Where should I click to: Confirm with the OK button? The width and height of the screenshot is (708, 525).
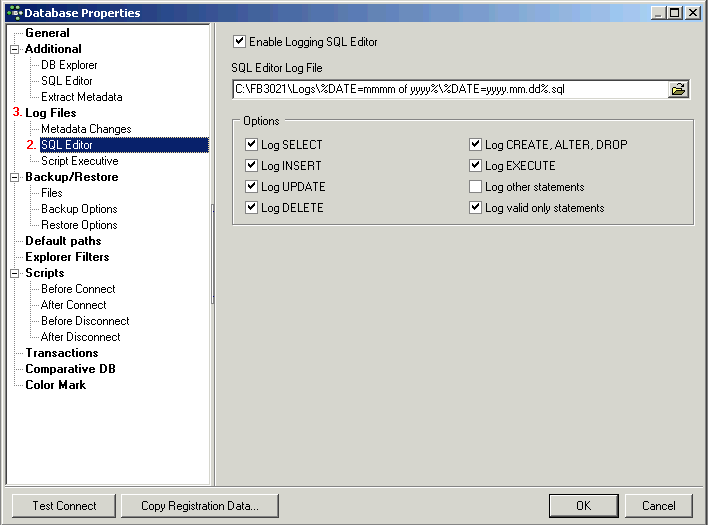tap(583, 506)
